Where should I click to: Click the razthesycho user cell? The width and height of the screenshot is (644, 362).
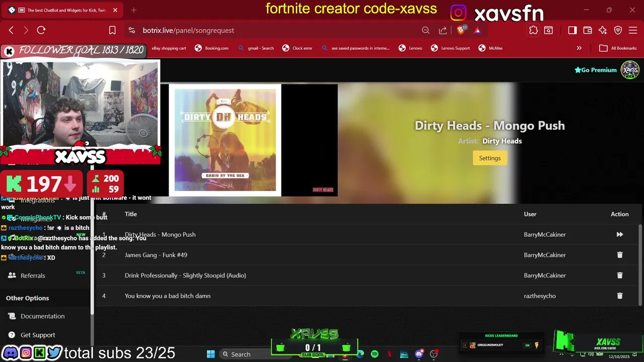coord(540,296)
